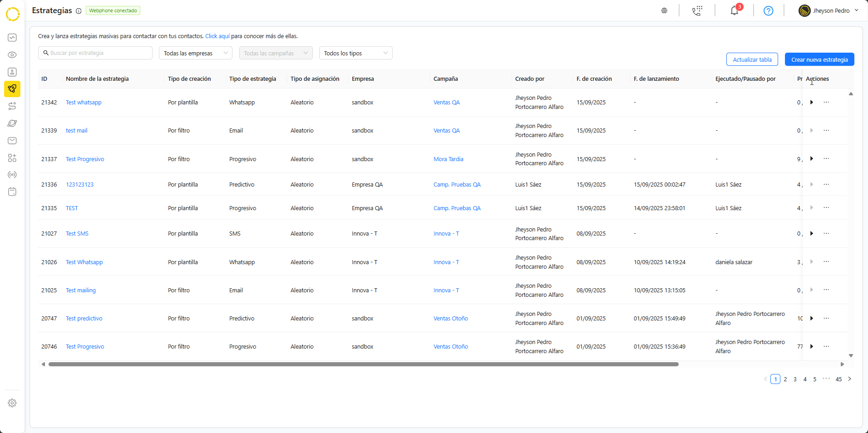The image size is (868, 433).
Task: Jump to last page 45
Action: [x=838, y=379]
